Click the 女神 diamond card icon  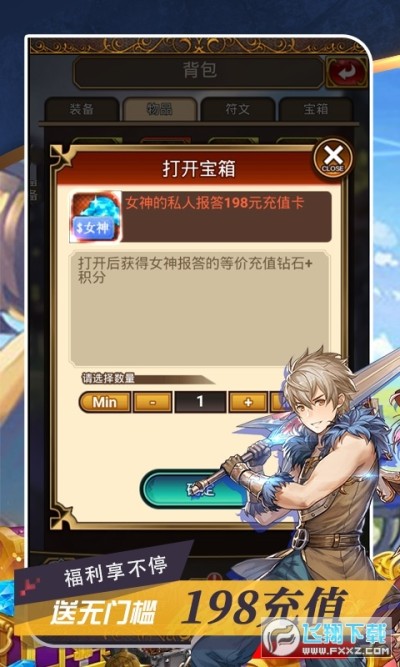[95, 217]
